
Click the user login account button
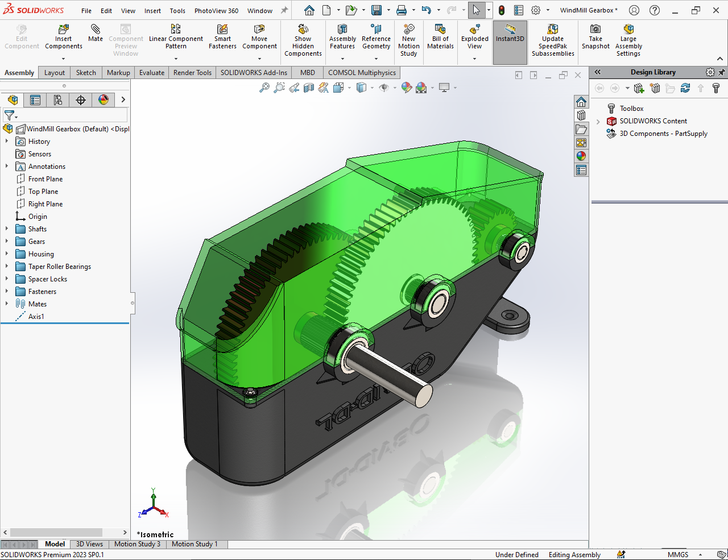click(x=634, y=10)
